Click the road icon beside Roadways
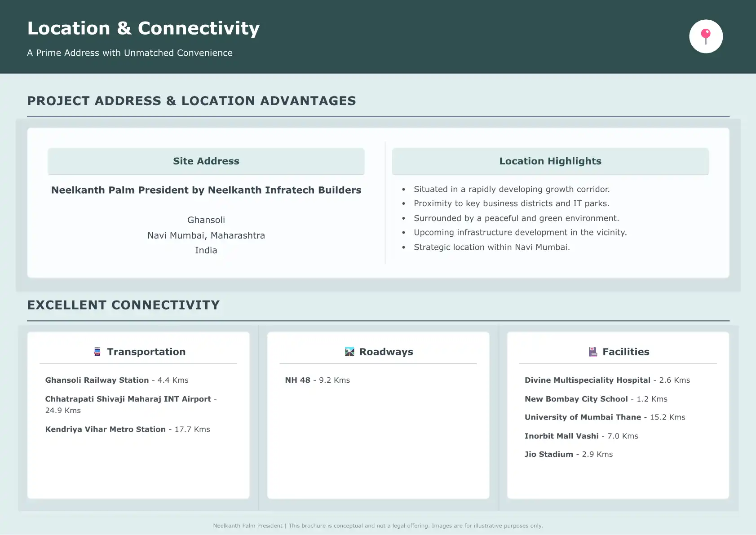The width and height of the screenshot is (756, 535). (349, 352)
